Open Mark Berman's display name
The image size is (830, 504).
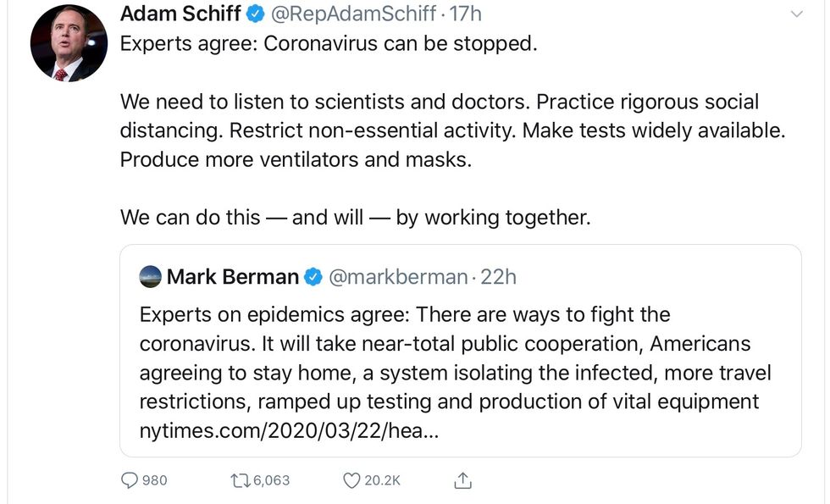click(233, 276)
